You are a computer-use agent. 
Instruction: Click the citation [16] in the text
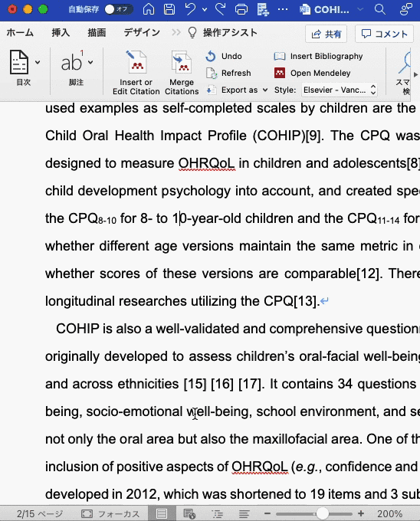point(222,384)
